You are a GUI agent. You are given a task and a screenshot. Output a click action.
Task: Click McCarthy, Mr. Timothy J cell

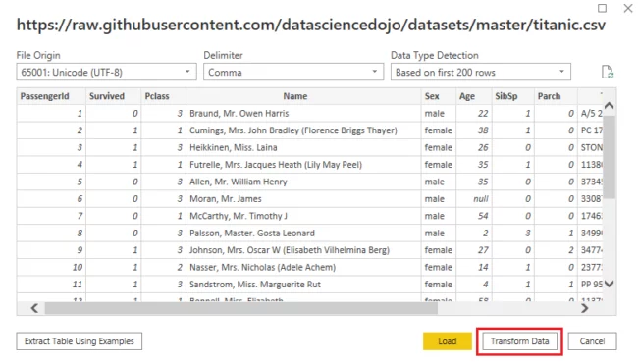tap(303, 216)
